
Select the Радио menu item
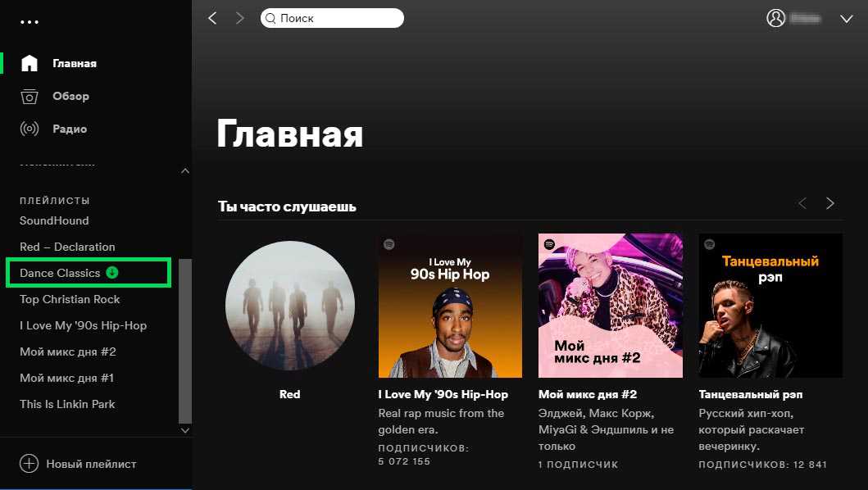(x=70, y=129)
